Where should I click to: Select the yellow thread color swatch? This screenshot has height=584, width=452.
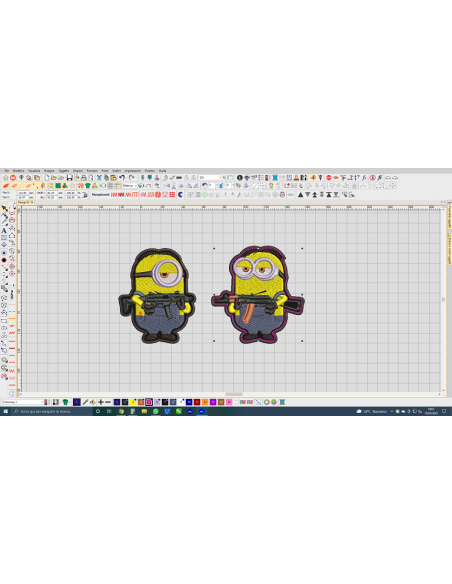pyautogui.click(x=133, y=402)
